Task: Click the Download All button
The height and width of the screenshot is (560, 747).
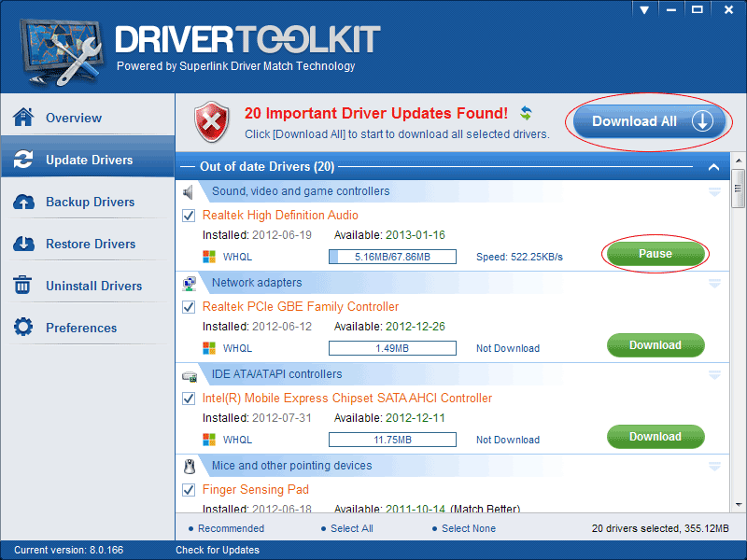Action: [x=649, y=121]
